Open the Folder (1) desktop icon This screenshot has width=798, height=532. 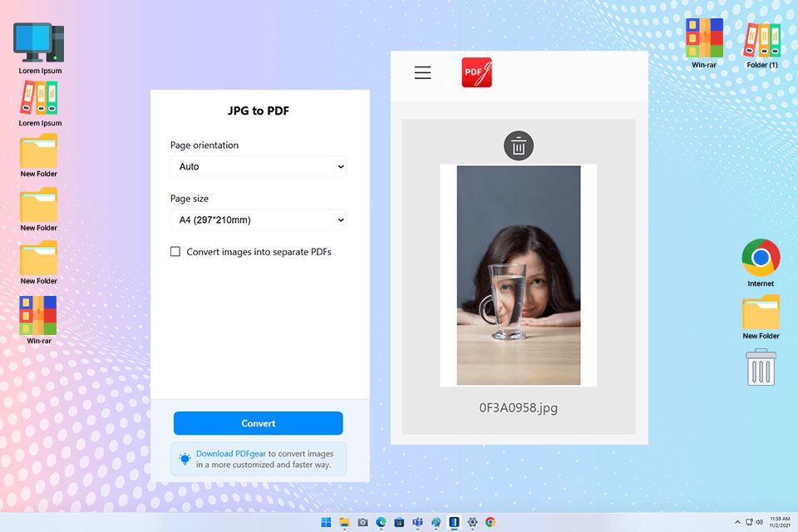pyautogui.click(x=762, y=46)
